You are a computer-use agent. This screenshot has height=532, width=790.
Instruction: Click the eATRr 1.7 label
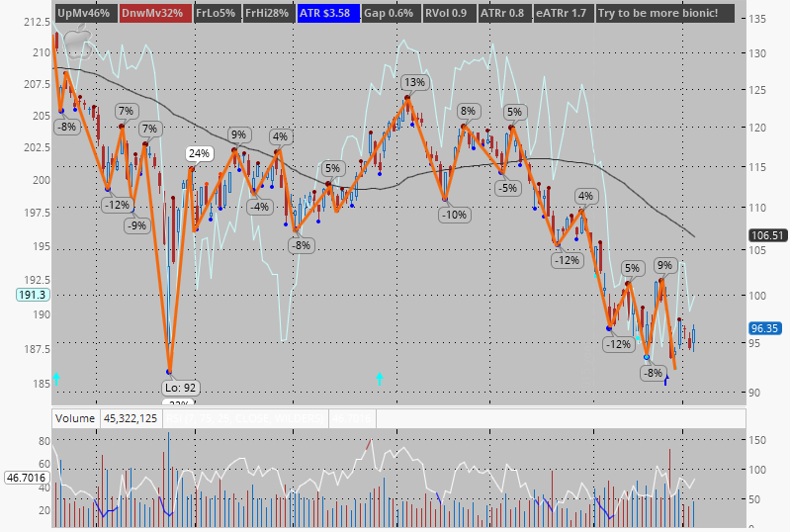pos(561,14)
